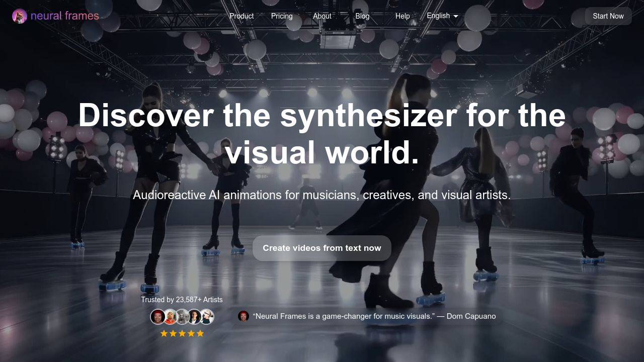
Task: Open the Product navigation dropdown
Action: tap(242, 16)
